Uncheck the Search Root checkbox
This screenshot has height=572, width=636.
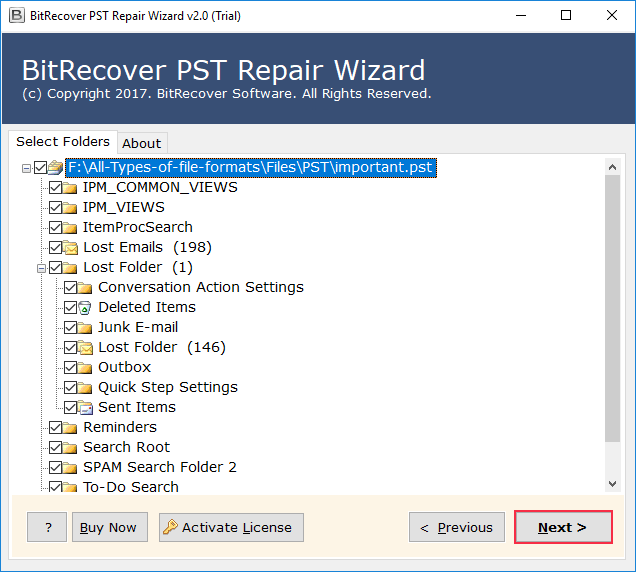[56, 447]
